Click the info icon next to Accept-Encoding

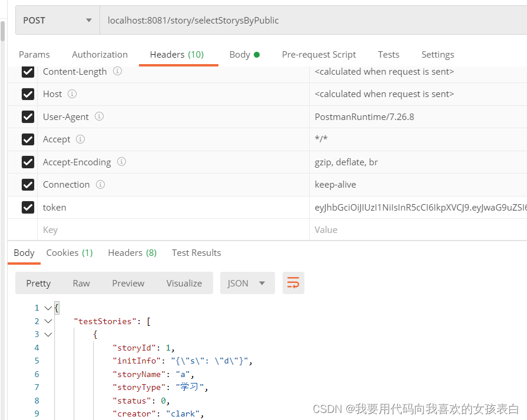(121, 162)
